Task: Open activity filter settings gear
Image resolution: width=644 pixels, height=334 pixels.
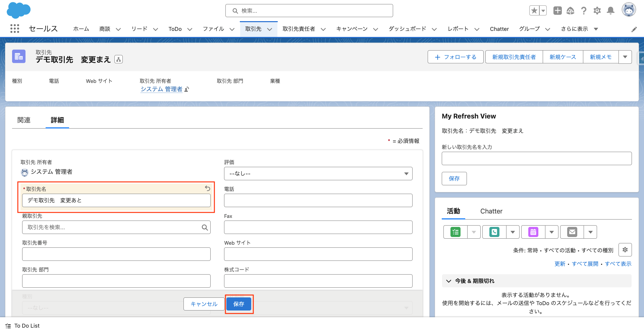Action: (x=625, y=250)
